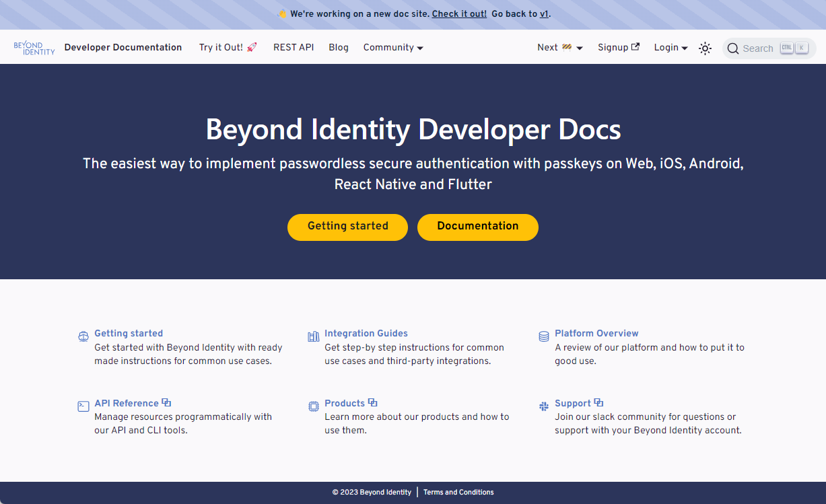Viewport: 826px width, 504px height.
Task: Click Developer Documentation site title
Action: click(x=123, y=47)
